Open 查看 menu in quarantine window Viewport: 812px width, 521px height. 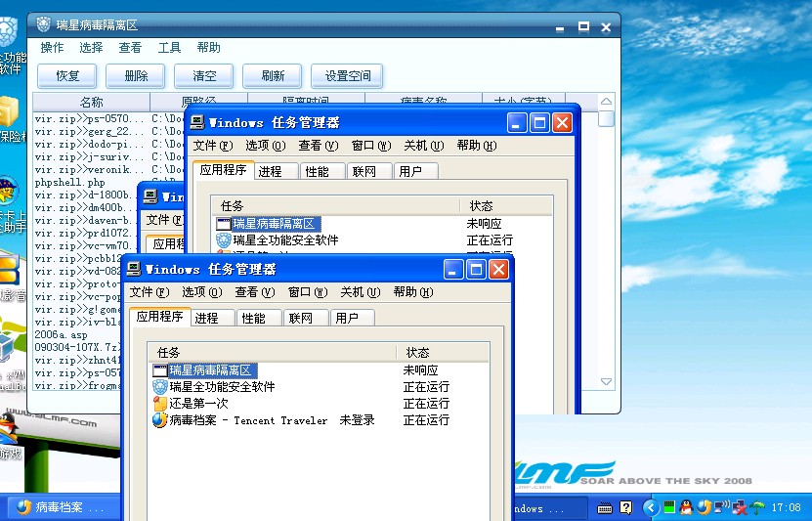click(130, 48)
